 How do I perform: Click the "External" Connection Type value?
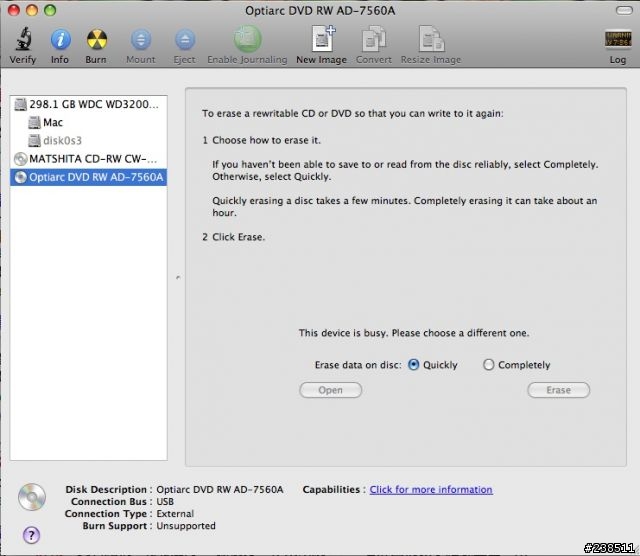point(175,514)
